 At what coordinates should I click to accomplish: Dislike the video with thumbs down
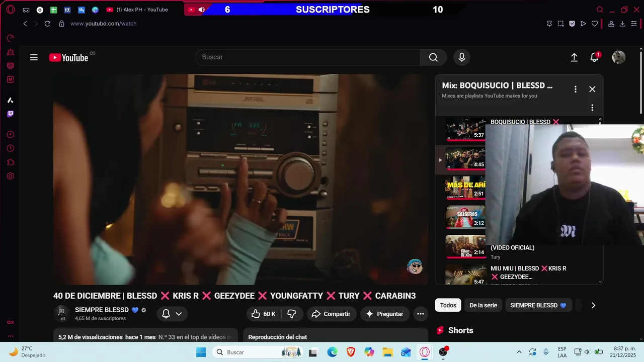pyautogui.click(x=292, y=314)
